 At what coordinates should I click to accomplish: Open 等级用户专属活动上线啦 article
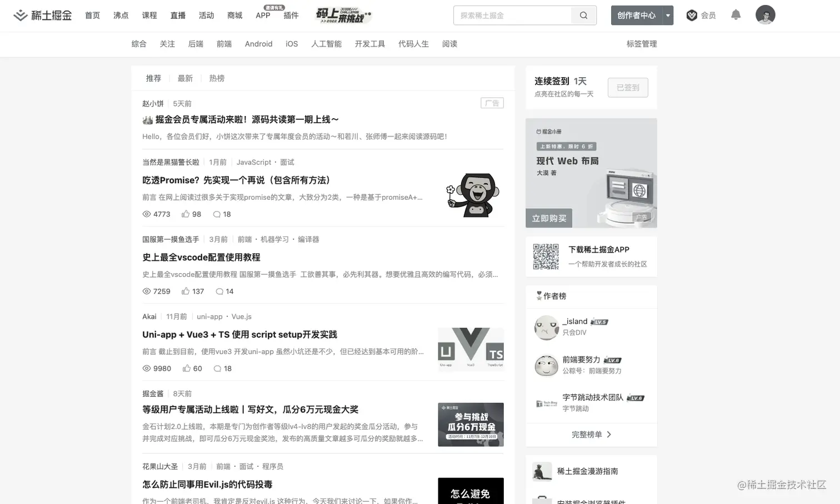[250, 409]
